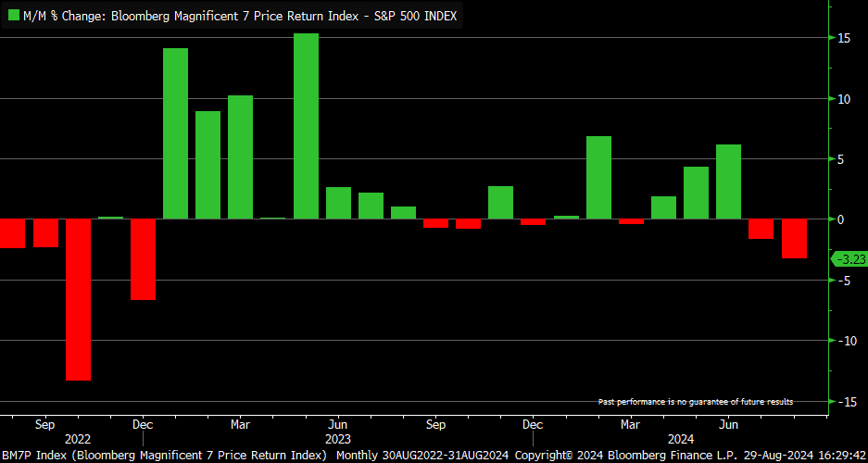868x463 pixels.
Task: Click the deepest red bar near -13
Action: coord(78,299)
